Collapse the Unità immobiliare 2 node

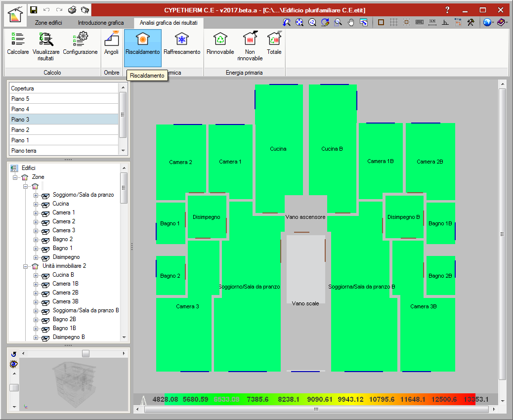(25, 266)
